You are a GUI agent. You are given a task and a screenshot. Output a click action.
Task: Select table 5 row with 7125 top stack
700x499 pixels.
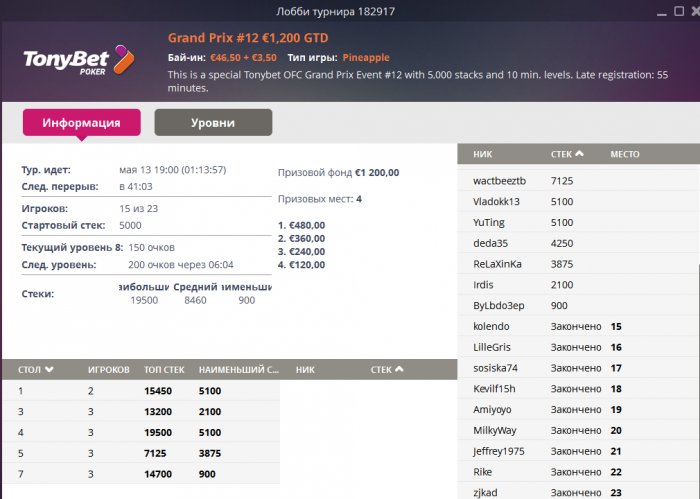coord(140,452)
